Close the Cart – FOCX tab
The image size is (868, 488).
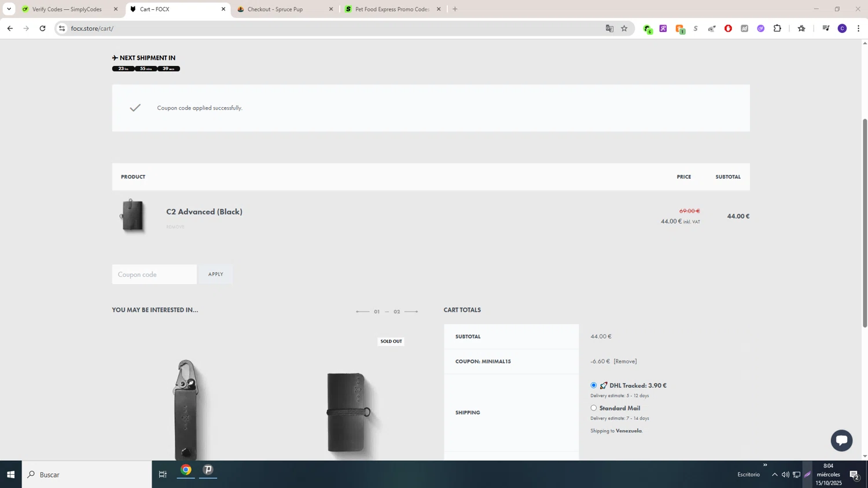point(223,9)
